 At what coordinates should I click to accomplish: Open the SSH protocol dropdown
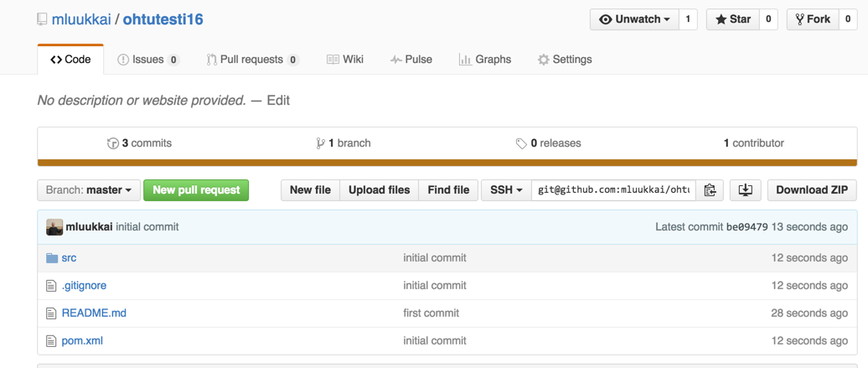coord(507,190)
